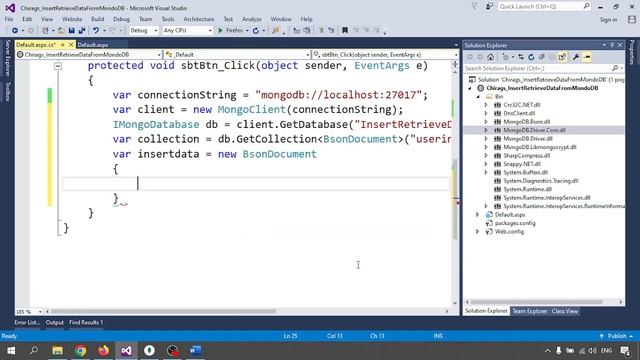
Task: Open File Explorer from taskbar
Action: click(58, 351)
